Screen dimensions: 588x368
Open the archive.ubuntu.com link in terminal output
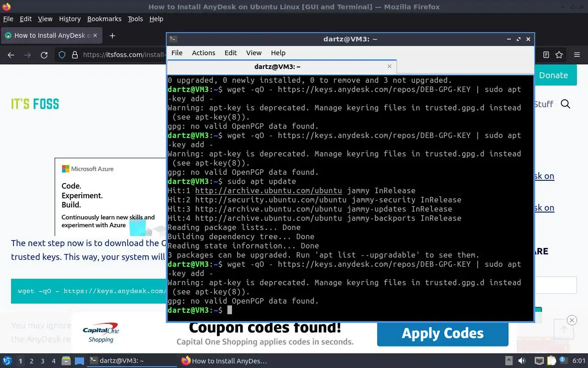268,190
